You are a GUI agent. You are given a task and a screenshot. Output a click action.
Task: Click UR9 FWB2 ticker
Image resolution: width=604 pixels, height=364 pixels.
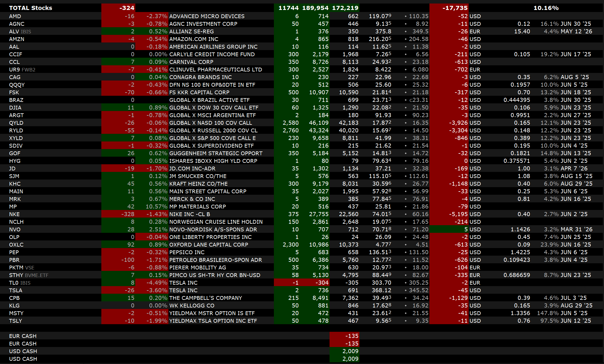tap(22, 69)
